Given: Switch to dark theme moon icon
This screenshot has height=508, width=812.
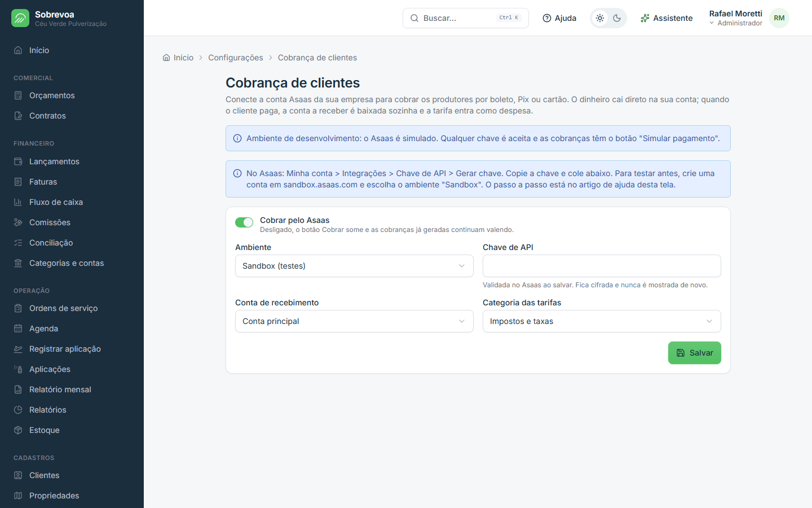Looking at the screenshot, I should point(617,18).
